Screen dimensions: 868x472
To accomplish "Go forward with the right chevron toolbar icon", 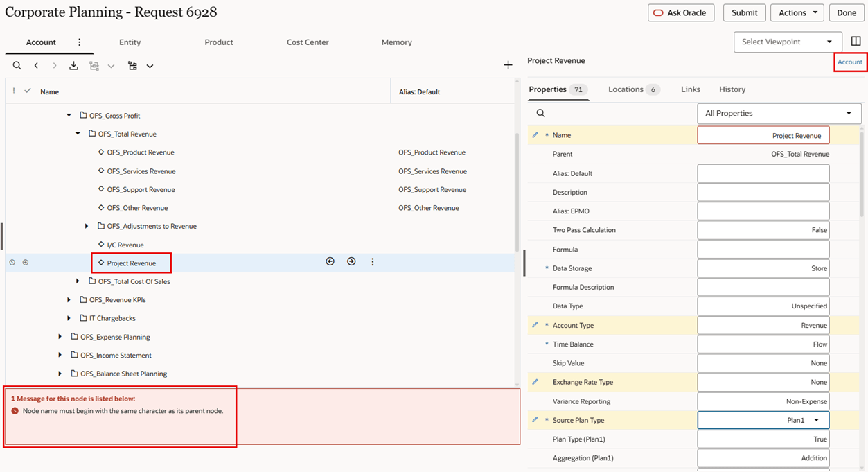I will click(x=55, y=66).
